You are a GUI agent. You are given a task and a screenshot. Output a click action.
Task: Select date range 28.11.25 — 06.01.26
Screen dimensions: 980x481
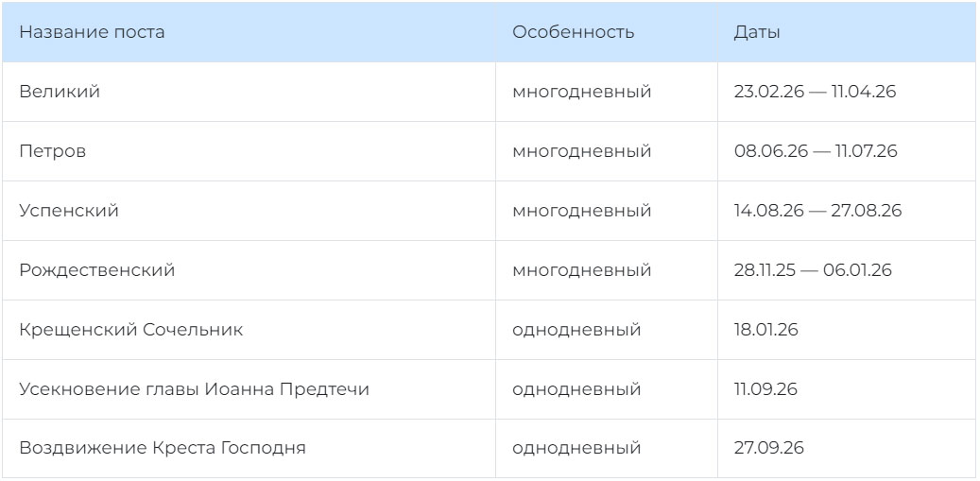(x=813, y=270)
